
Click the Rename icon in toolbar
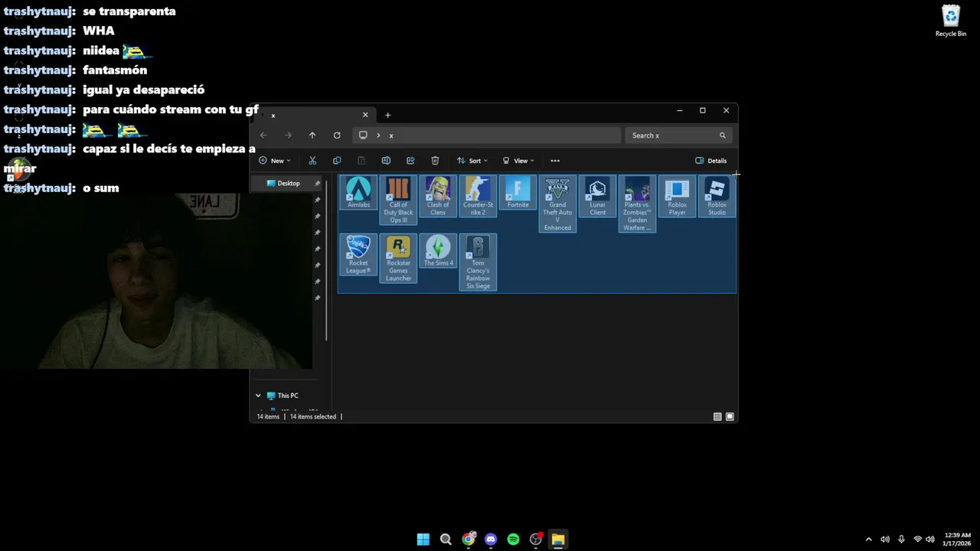[x=386, y=161]
